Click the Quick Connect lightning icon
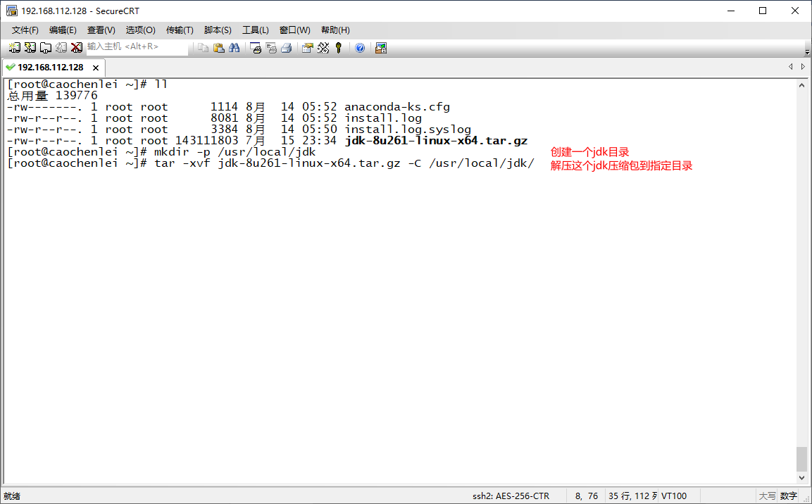The width and height of the screenshot is (812, 504). pos(30,48)
